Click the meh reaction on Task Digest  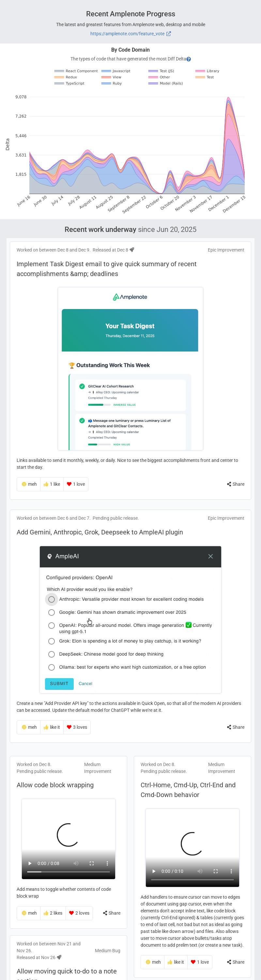(29, 484)
